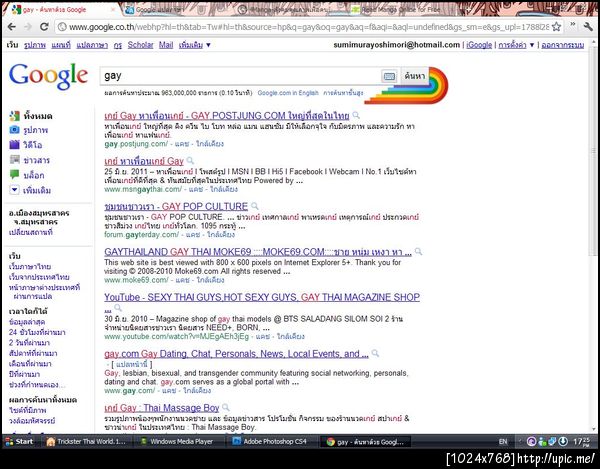Click the browser back arrow
Viewport: 600px width, 469px height.
pos(11,27)
